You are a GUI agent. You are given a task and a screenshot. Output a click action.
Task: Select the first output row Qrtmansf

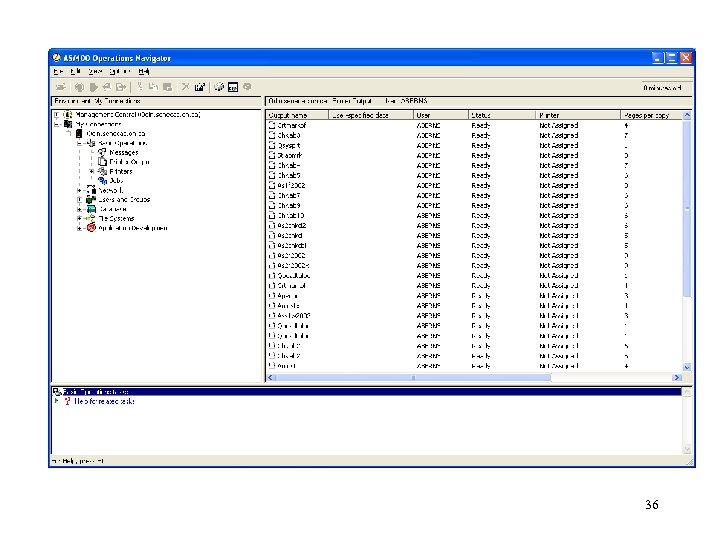point(290,125)
